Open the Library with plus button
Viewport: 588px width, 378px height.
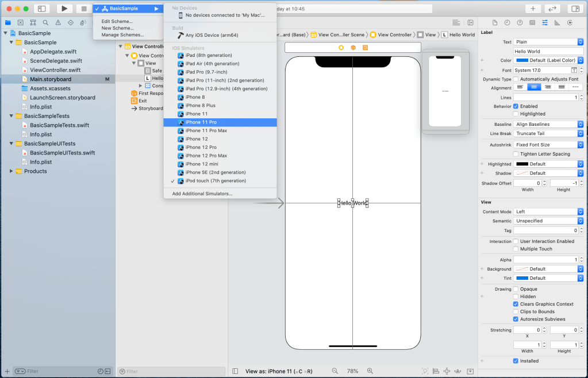pos(533,9)
